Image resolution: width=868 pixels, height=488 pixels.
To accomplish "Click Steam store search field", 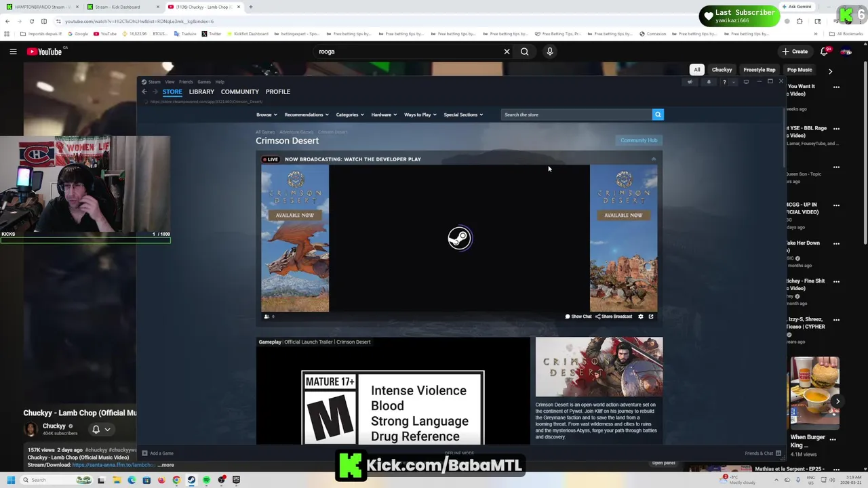I will pyautogui.click(x=576, y=115).
